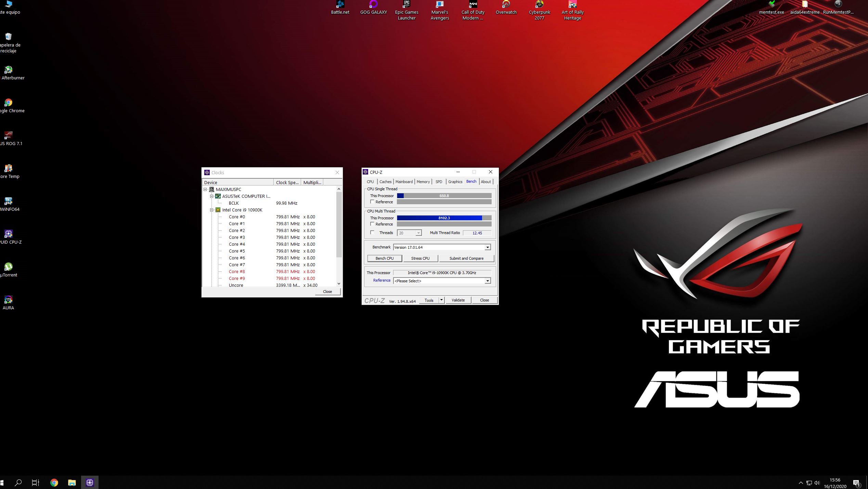Select Art of Rally Heritage icon
This screenshot has height=489, width=868.
pyautogui.click(x=572, y=10)
